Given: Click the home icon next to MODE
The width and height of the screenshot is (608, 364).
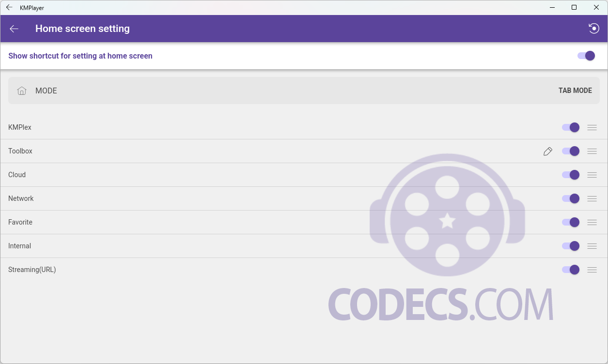Looking at the screenshot, I should point(22,91).
